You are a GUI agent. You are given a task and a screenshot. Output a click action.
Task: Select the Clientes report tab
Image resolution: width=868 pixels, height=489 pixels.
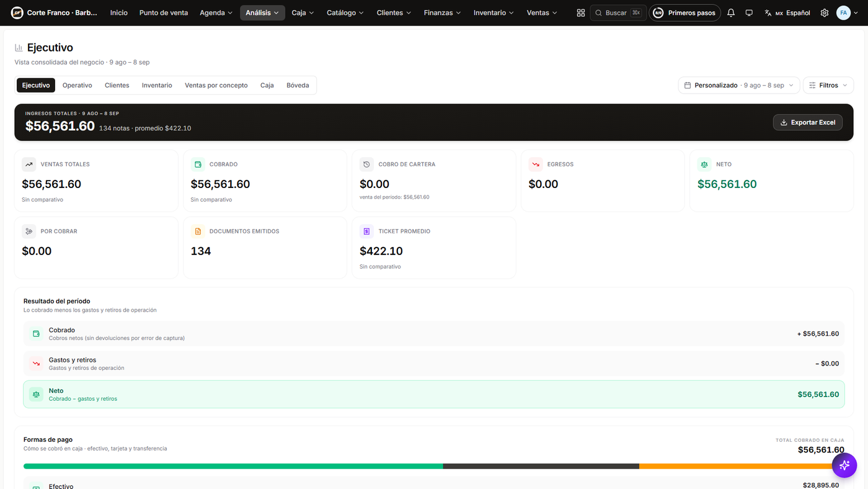point(117,86)
